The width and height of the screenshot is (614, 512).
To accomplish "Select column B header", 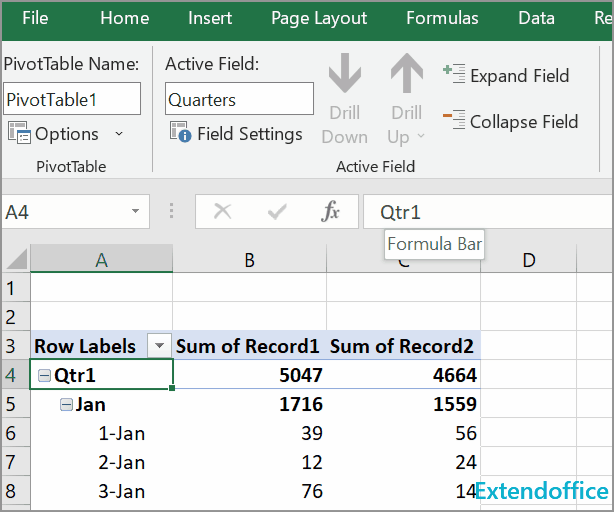I will tap(249, 260).
